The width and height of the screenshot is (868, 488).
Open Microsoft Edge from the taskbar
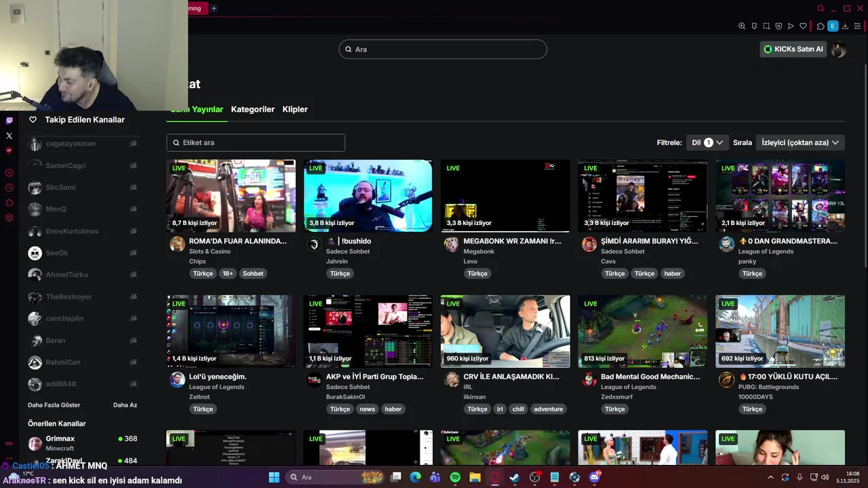click(415, 477)
